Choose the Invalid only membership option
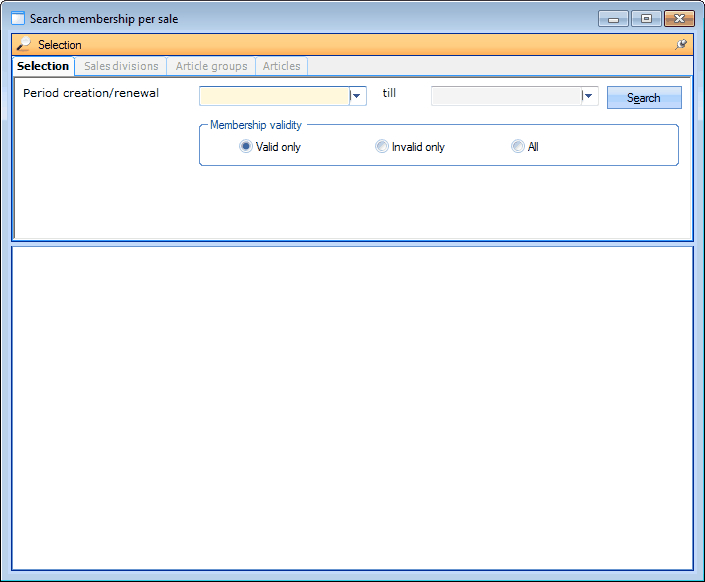The height and width of the screenshot is (582, 705). point(382,147)
